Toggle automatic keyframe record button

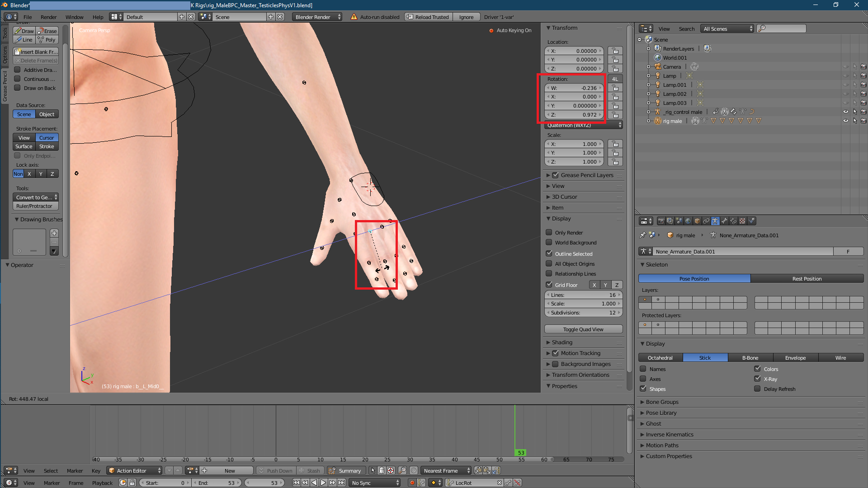point(412,483)
